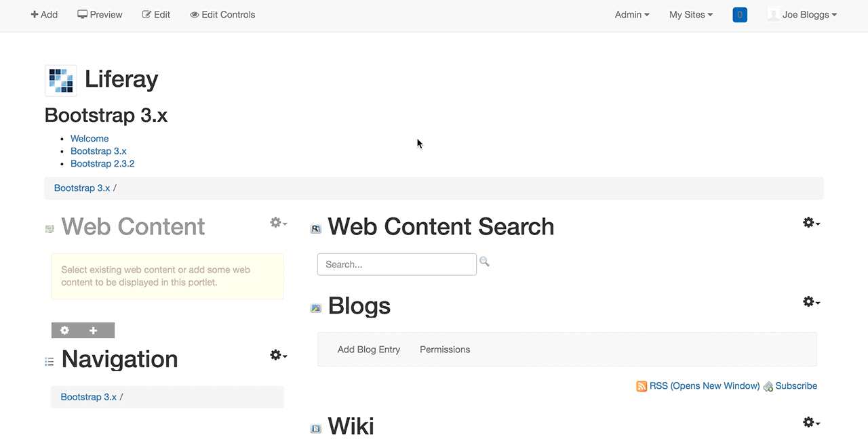Open the Navigation portlet options gear
The image size is (868, 443).
pos(276,355)
